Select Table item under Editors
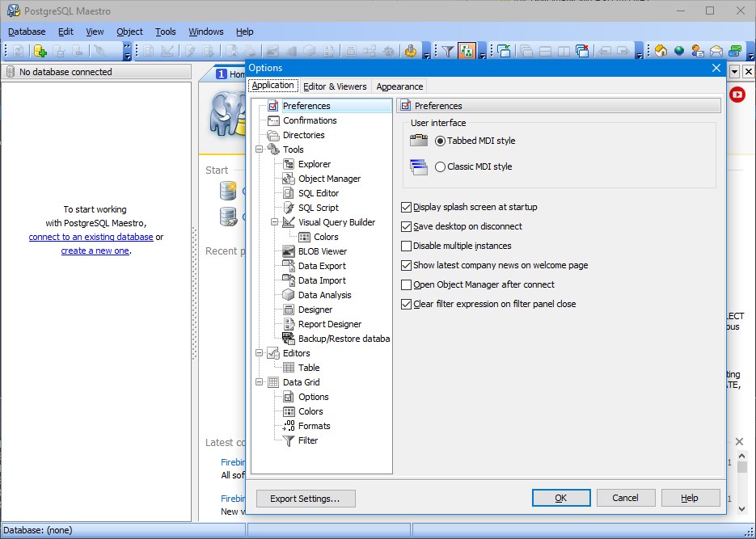This screenshot has width=756, height=539. click(x=309, y=368)
